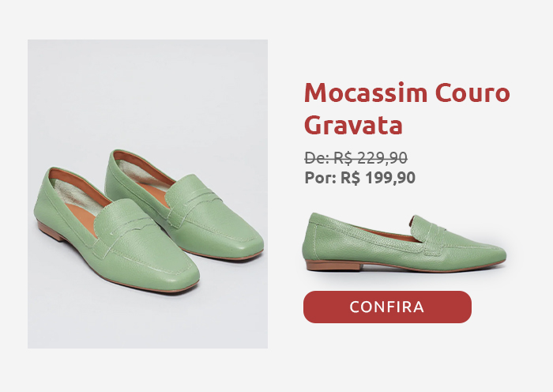The image size is (553, 392).
Task: Click the word Mocassim in the title
Action: [x=366, y=92]
